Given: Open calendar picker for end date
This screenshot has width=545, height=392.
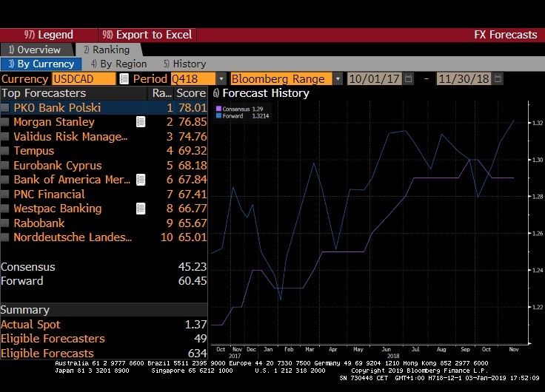Looking at the screenshot, I should [x=497, y=79].
